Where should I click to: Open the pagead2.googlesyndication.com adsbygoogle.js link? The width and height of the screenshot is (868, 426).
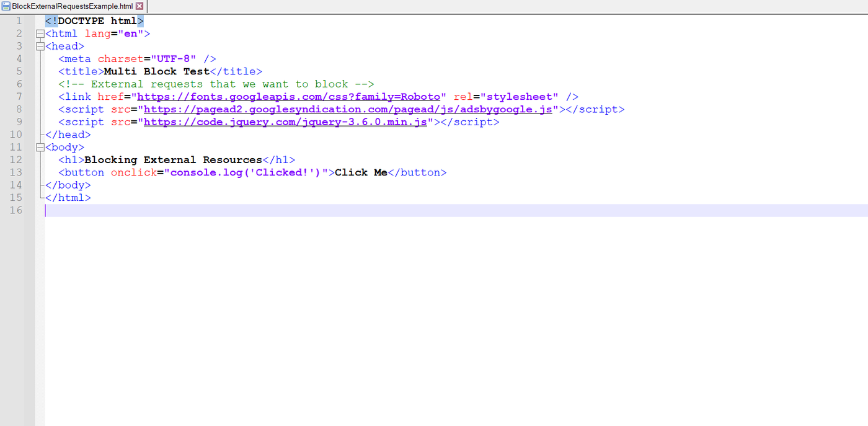348,110
